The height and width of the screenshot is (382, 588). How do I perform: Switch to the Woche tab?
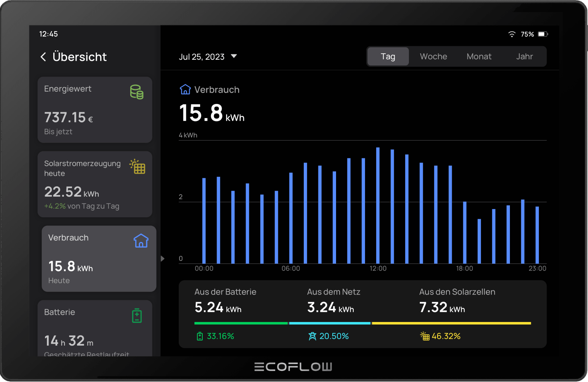pyautogui.click(x=433, y=57)
